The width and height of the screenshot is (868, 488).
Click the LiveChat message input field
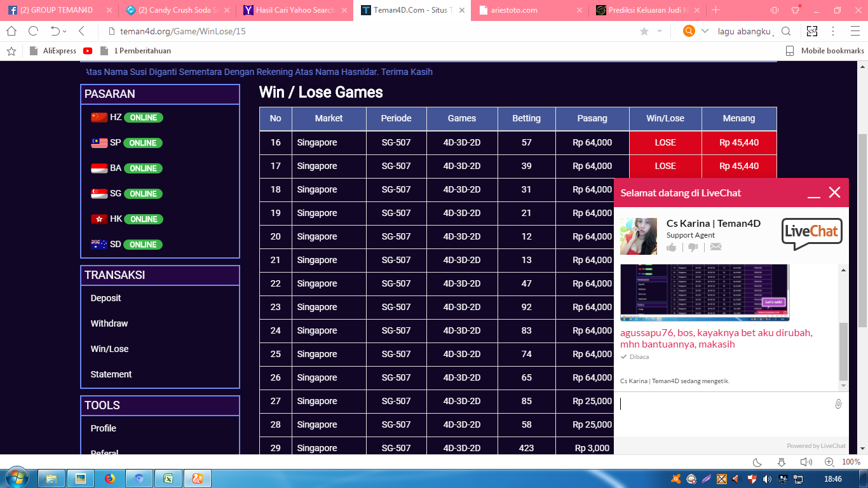point(724,404)
